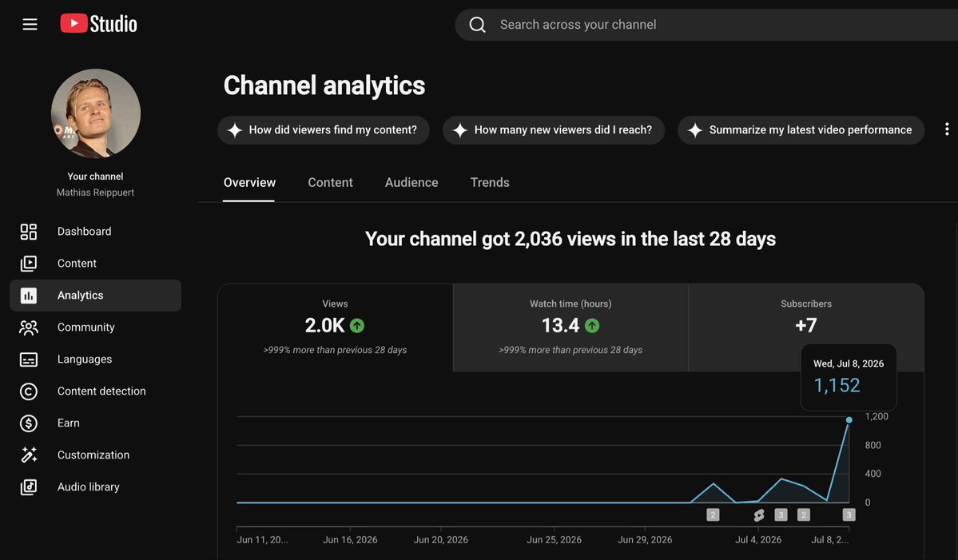Click the channel profile picture
The width and height of the screenshot is (958, 560).
[95, 113]
